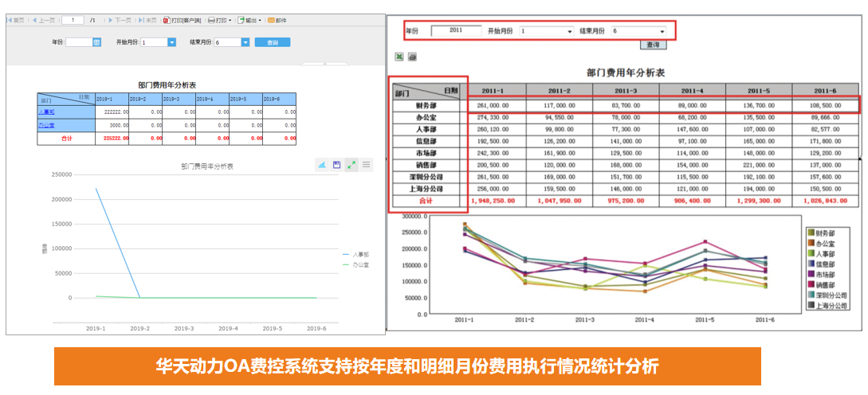
Task: Click the Excel export icon in right report
Action: [x=399, y=57]
